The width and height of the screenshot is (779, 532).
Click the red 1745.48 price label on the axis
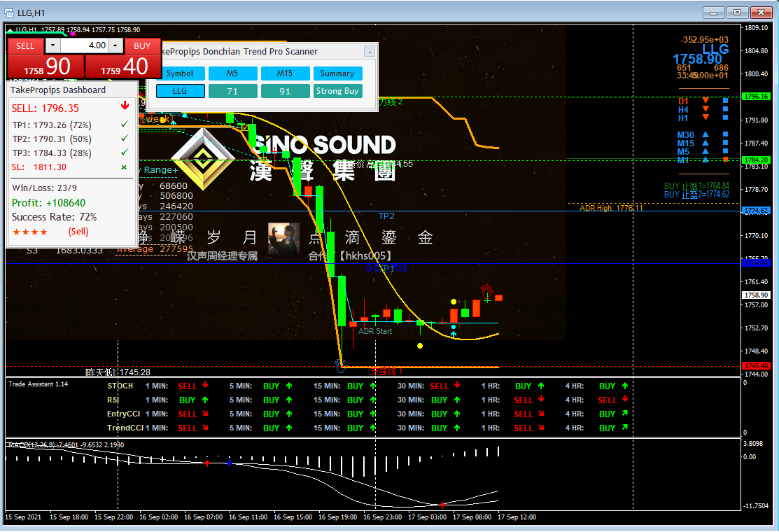click(x=756, y=366)
